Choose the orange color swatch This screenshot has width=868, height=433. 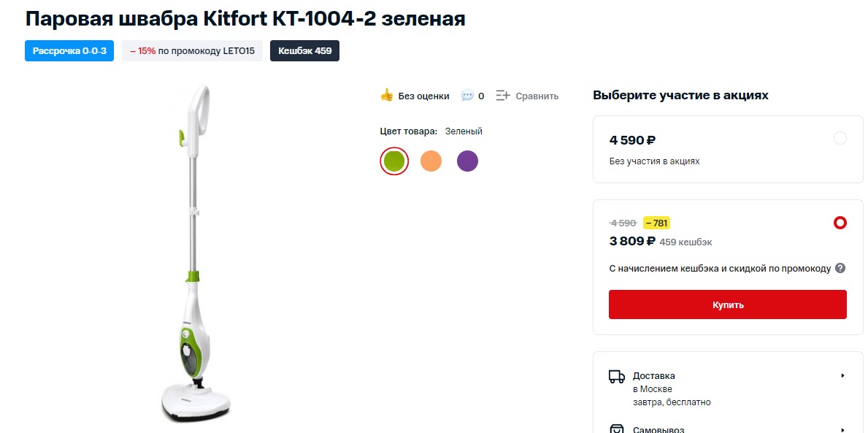click(431, 161)
